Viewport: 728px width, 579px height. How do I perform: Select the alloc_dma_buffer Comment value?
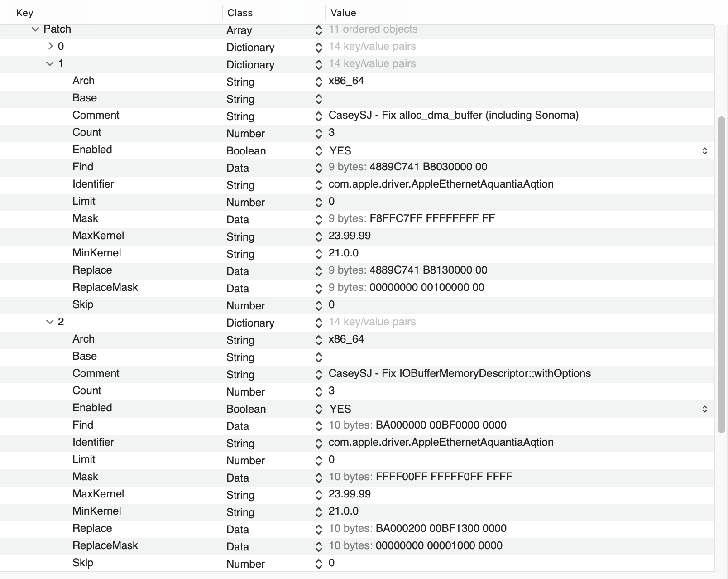[453, 116]
